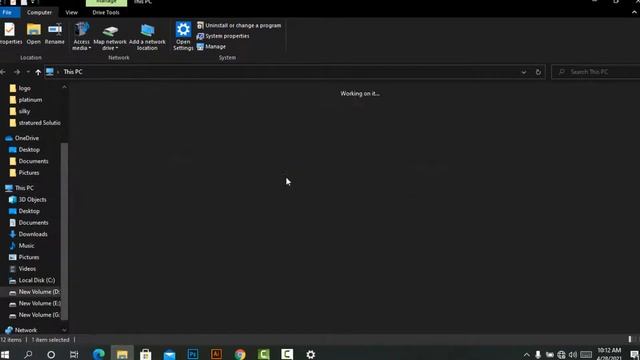The image size is (640, 360).
Task: Select the Manage contextual tab
Action: pos(106,2)
